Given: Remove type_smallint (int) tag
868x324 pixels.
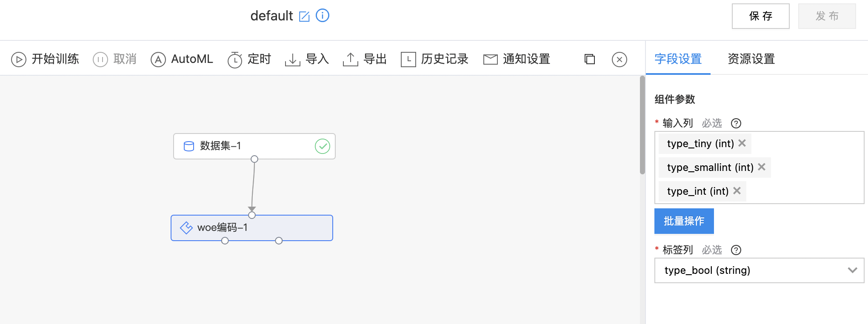Looking at the screenshot, I should [762, 167].
